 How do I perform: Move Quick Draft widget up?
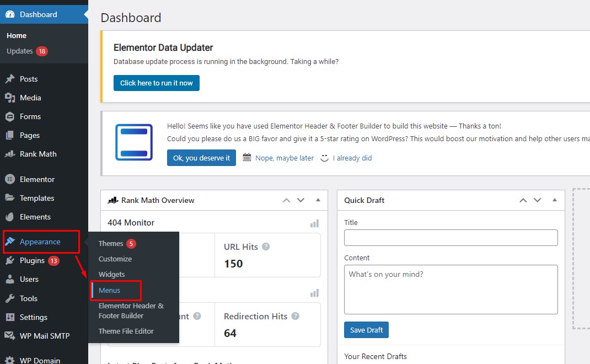pos(523,200)
